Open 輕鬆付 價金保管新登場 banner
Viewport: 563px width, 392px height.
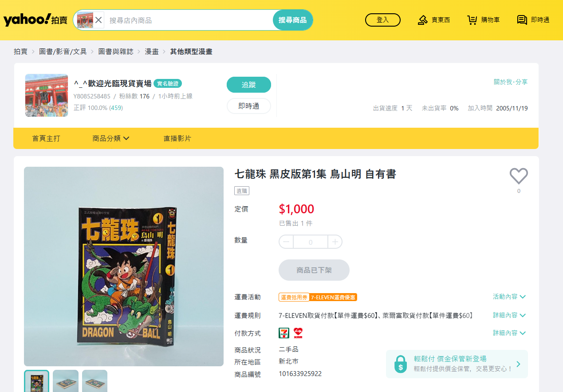click(457, 364)
